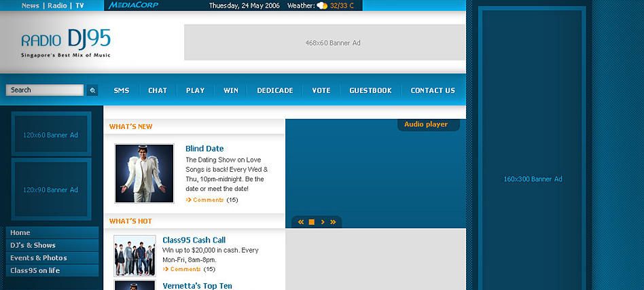Click the search magnifier icon button
644x290 pixels.
tap(92, 90)
